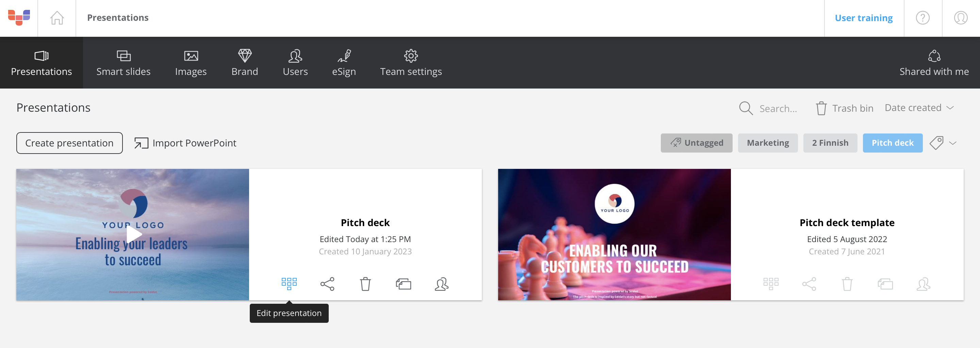Viewport: 980px width, 348px height.
Task: Open the Date created sort dropdown
Action: pyautogui.click(x=919, y=108)
